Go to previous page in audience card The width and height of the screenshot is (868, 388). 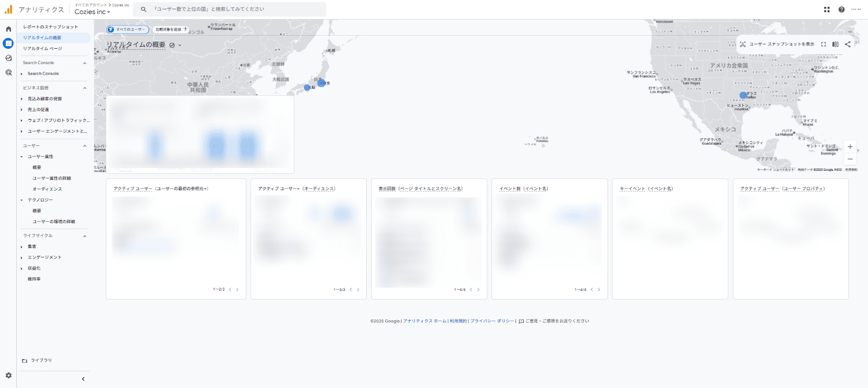(351, 289)
